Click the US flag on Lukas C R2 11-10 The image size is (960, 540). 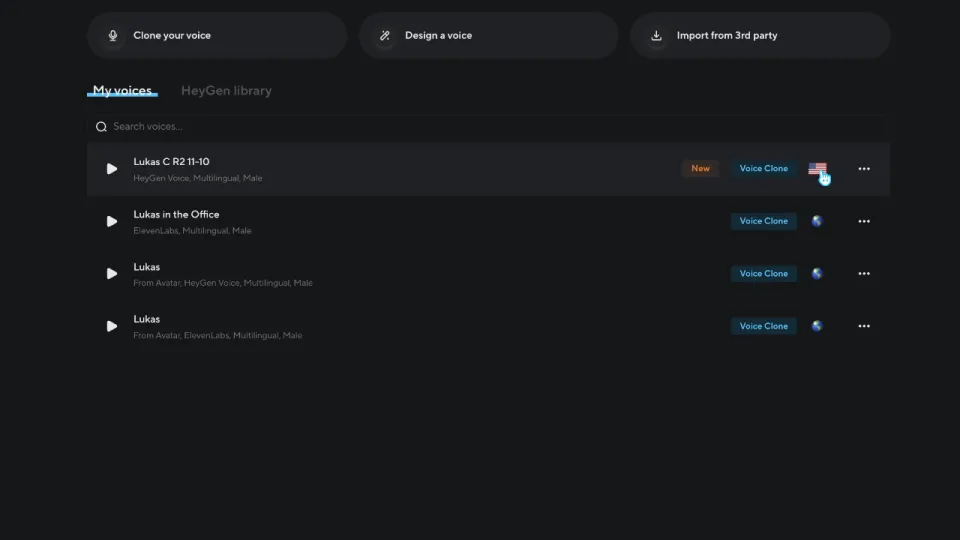coord(817,168)
